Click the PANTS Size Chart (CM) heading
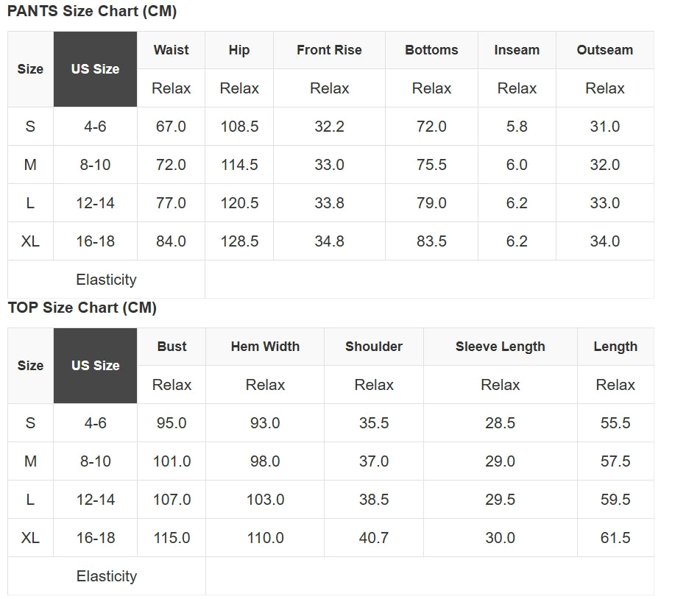 tap(92, 12)
